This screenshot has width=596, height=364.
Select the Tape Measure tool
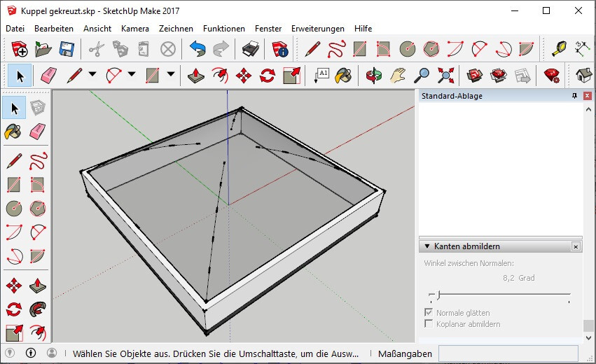click(559, 49)
